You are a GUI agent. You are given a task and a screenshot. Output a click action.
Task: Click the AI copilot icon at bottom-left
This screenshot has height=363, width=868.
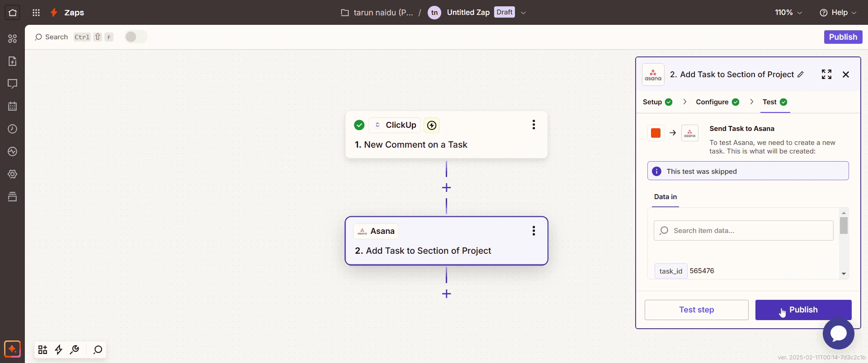12,349
